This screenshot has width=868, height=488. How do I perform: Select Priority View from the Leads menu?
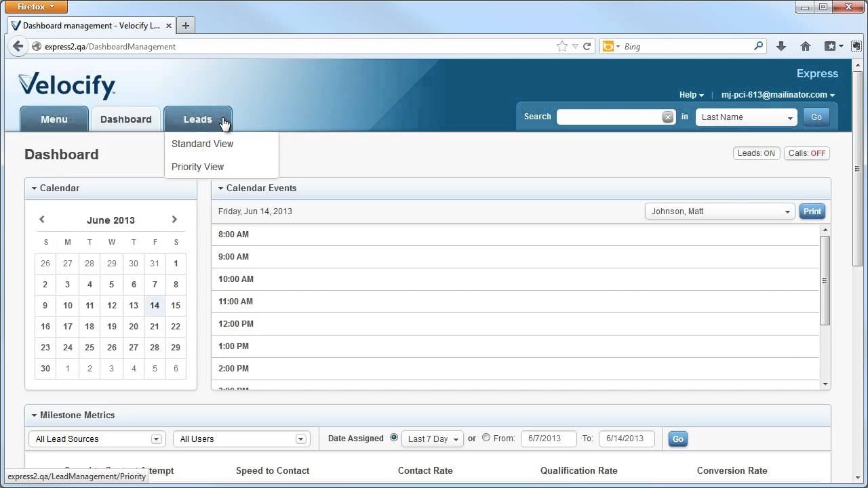point(197,167)
